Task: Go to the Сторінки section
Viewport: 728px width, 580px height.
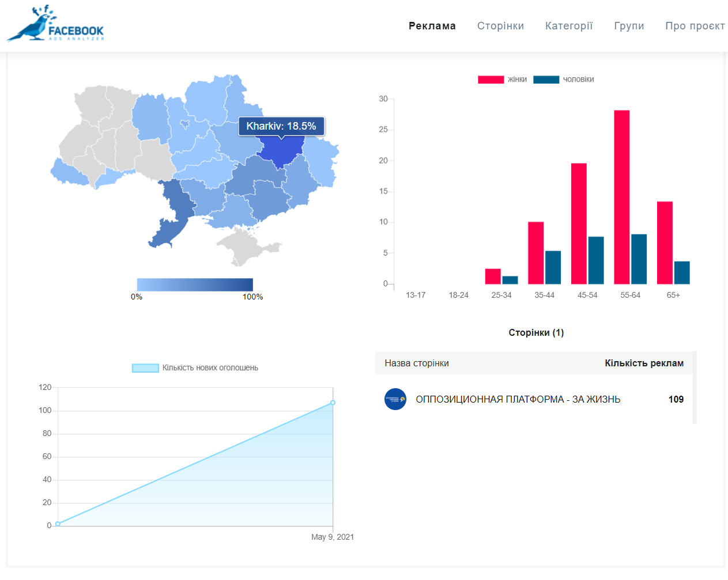Action: [500, 26]
